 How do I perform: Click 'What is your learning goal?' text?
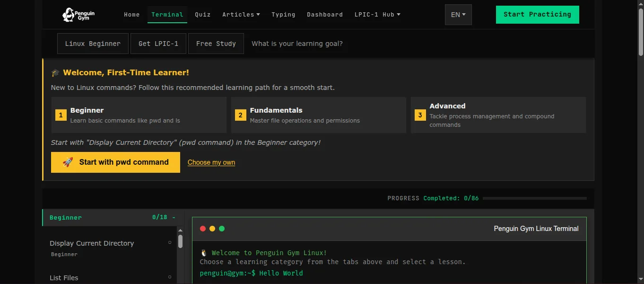click(297, 44)
